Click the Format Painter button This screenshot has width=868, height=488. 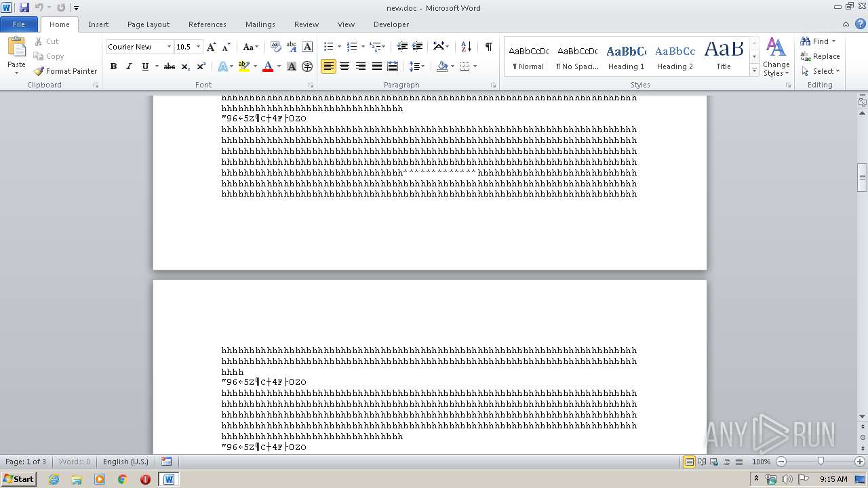(x=65, y=71)
